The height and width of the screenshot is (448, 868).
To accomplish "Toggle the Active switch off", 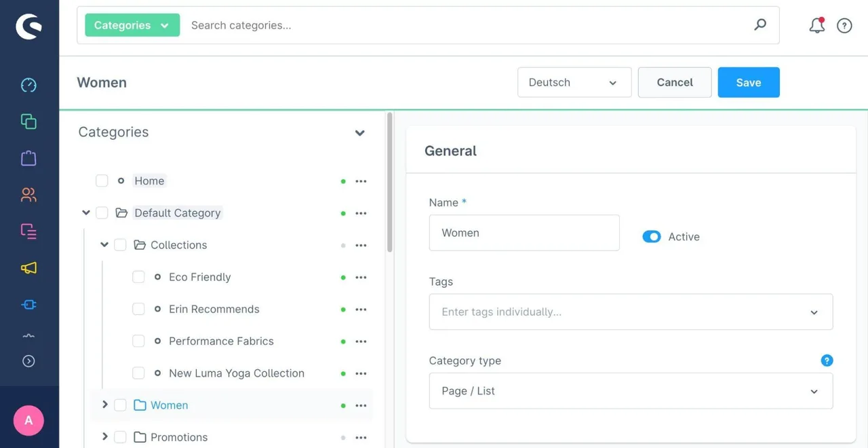I will pyautogui.click(x=652, y=237).
